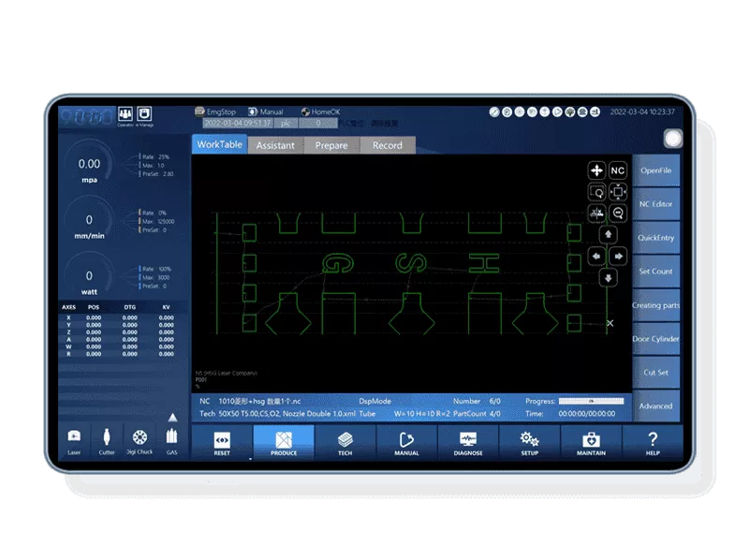Activate the pan/move view tool icon
Viewport: 750px width, 560px height.
[x=596, y=170]
